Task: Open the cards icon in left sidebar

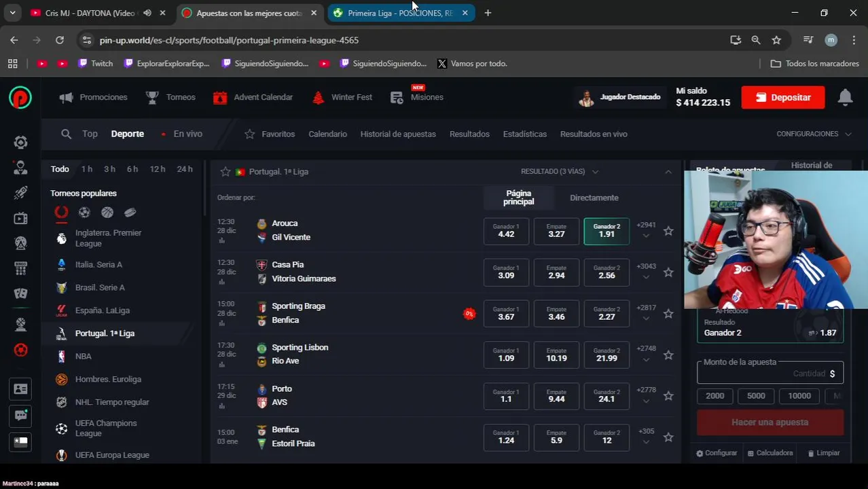Action: (x=20, y=293)
